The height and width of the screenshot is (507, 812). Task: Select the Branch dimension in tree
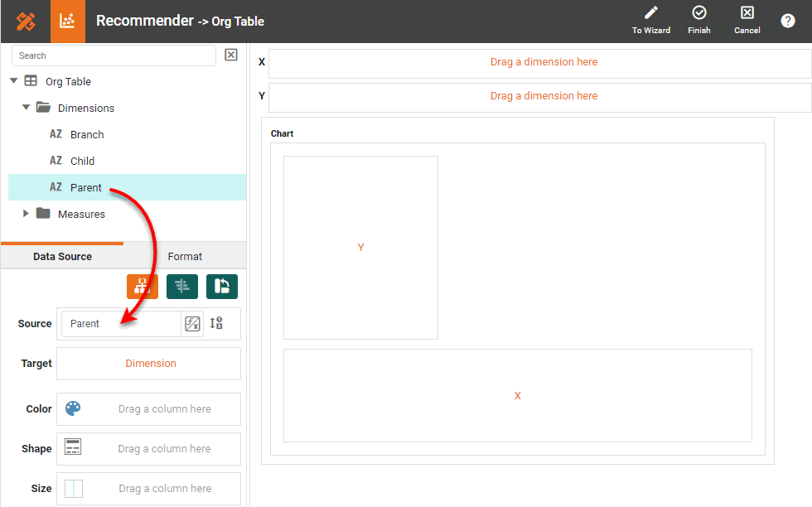(86, 134)
